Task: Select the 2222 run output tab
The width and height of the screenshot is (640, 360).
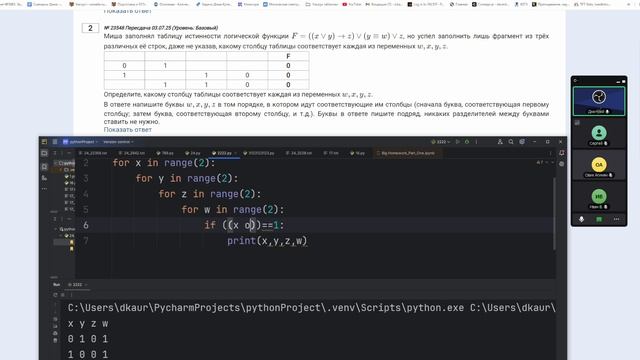Action: point(77,285)
